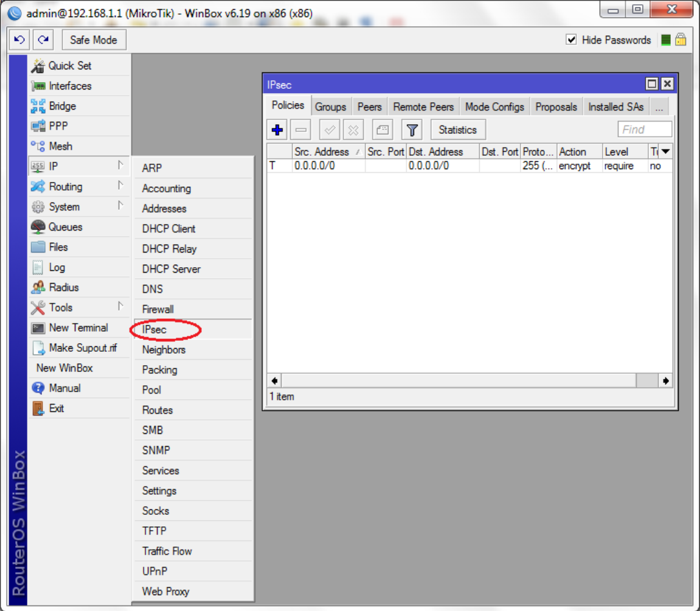Open Quick Set from sidebar
The width and height of the screenshot is (700, 611).
click(x=80, y=66)
